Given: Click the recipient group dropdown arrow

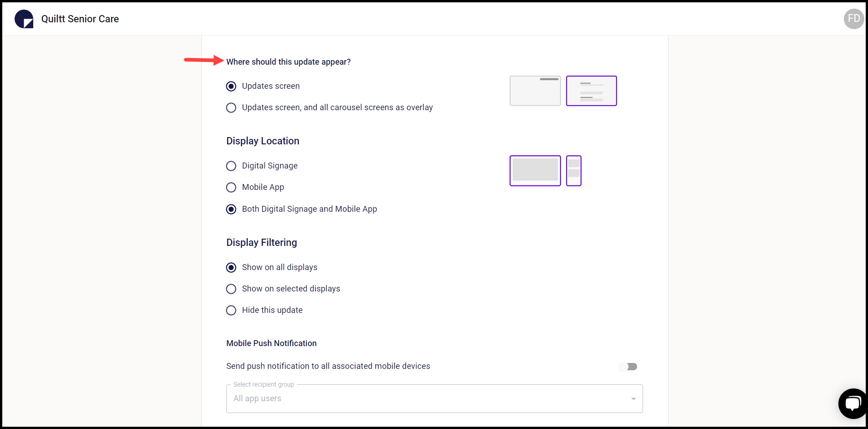Looking at the screenshot, I should click(x=633, y=398).
